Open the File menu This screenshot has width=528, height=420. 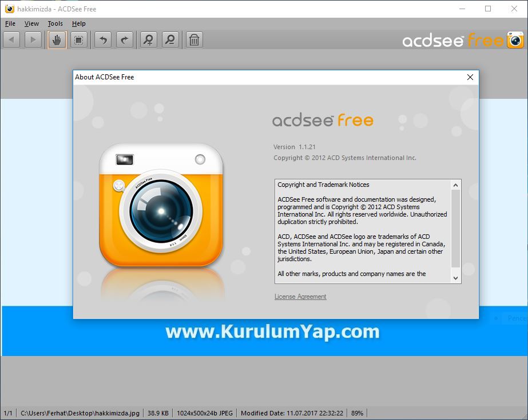(10, 23)
